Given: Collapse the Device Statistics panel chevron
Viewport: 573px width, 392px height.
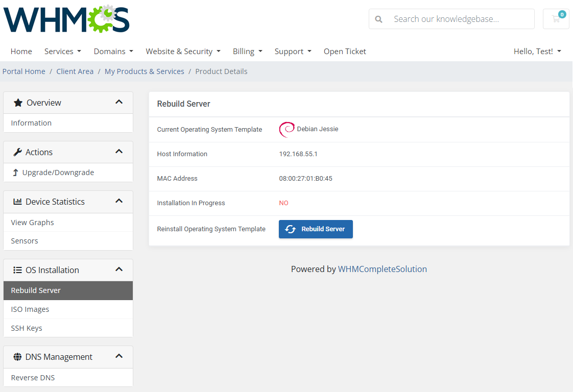Looking at the screenshot, I should (119, 201).
